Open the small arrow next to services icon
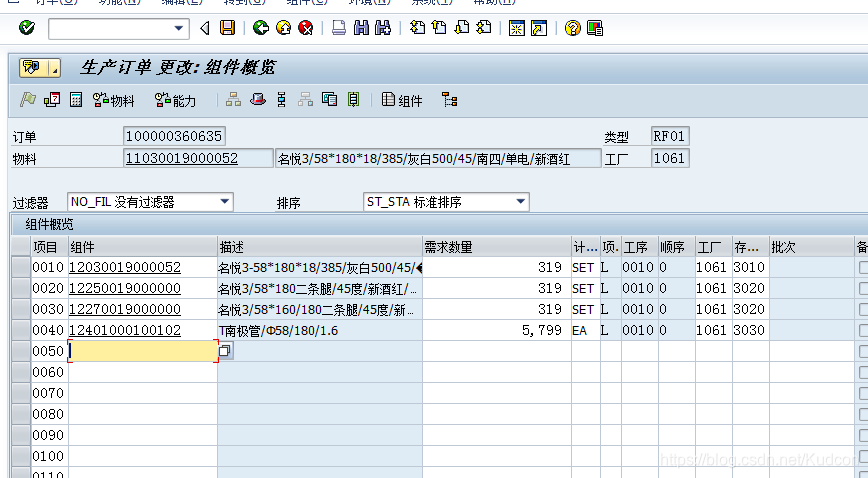The width and height of the screenshot is (868, 478). [54, 69]
